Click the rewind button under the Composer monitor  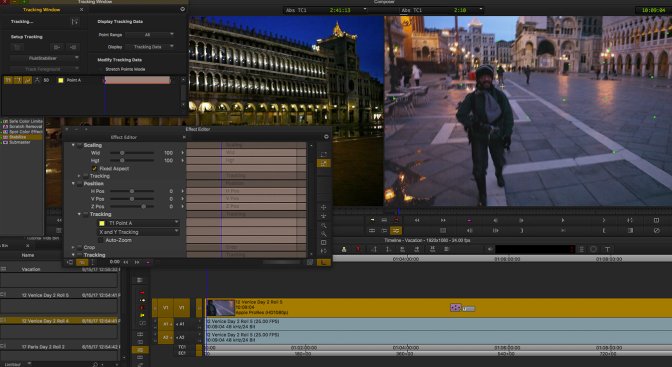point(417,220)
